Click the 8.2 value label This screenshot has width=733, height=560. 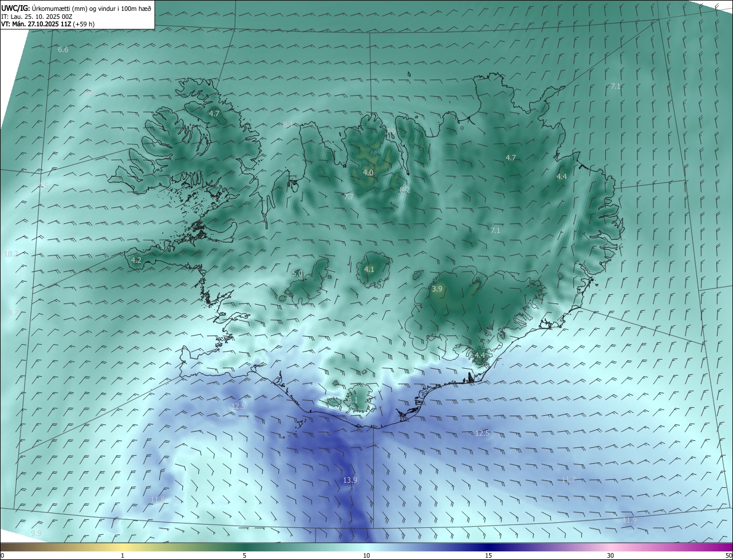pyautogui.click(x=405, y=190)
